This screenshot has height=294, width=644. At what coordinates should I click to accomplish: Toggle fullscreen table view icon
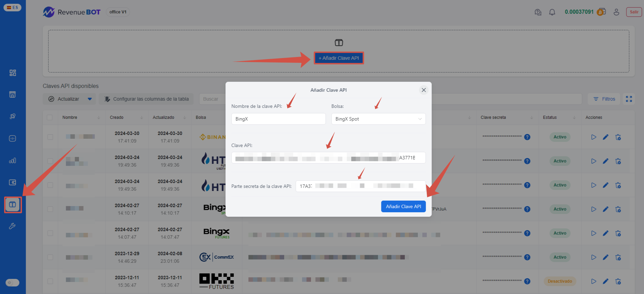(629, 99)
